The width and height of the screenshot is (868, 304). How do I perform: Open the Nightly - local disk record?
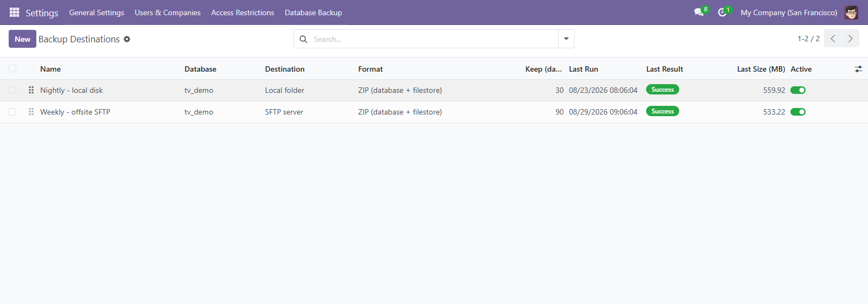click(x=72, y=90)
